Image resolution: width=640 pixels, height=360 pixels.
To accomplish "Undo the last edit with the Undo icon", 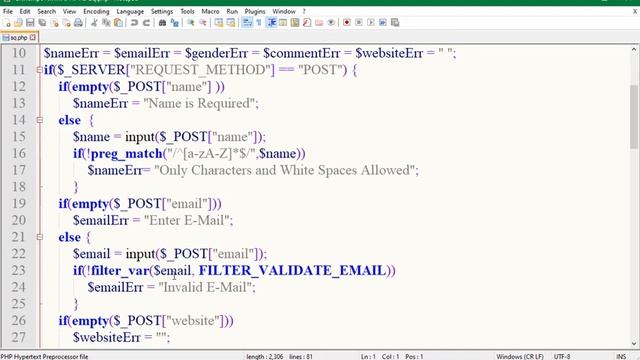I will pyautogui.click(x=134, y=23).
